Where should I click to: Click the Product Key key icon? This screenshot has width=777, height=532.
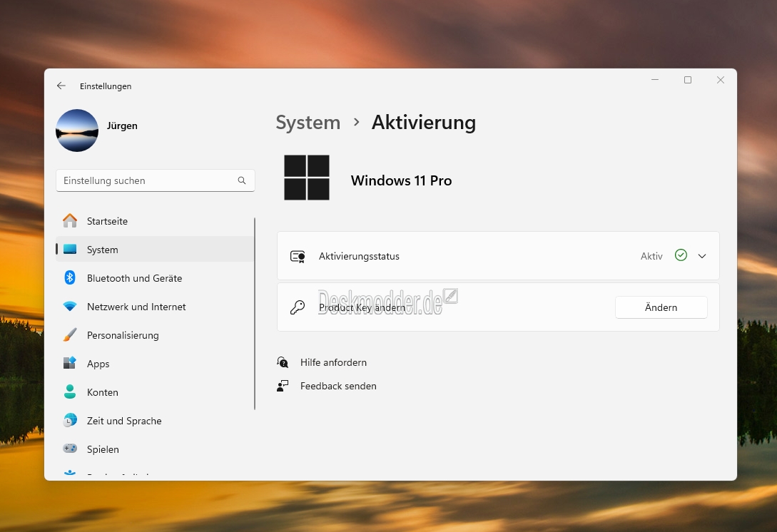tap(298, 307)
